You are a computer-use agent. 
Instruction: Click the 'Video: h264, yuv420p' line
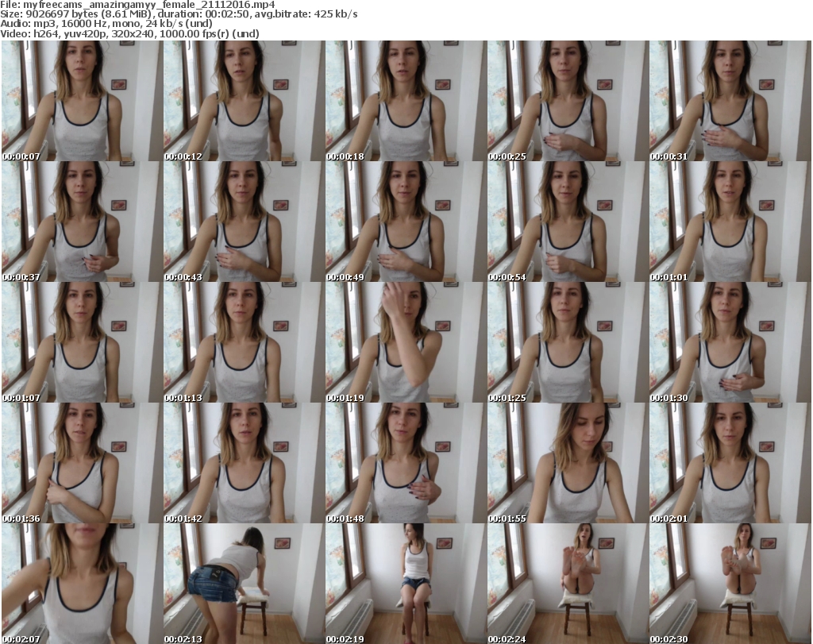click(129, 33)
